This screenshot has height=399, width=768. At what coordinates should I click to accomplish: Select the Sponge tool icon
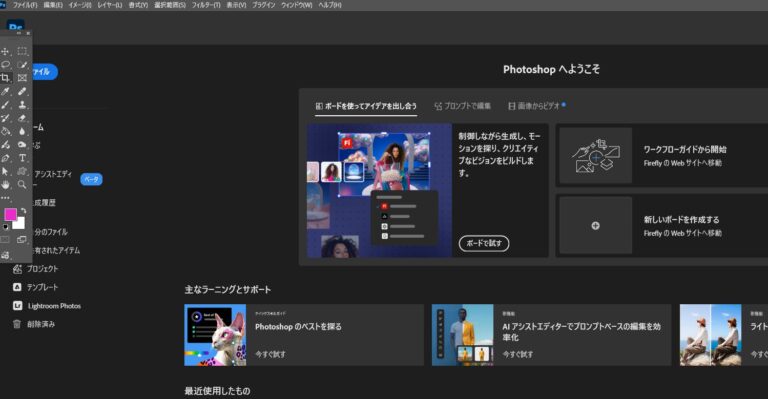point(22,144)
